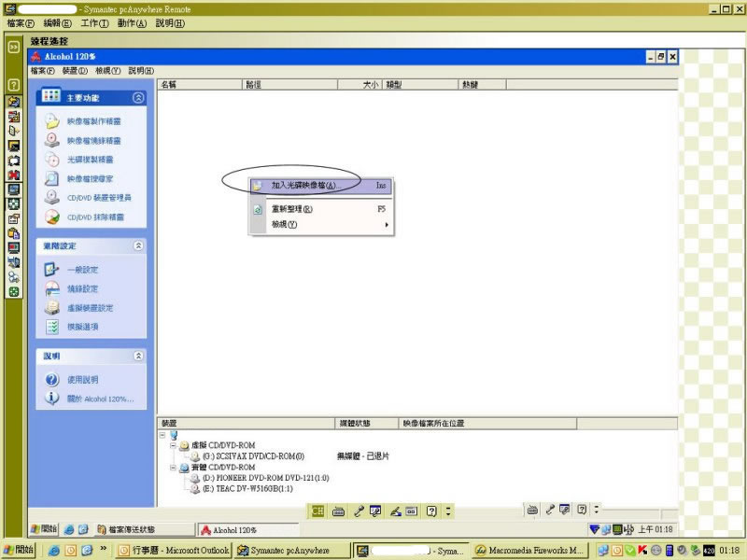Click the ? help icon on pcAnywhere side toolbar
Image resolution: width=747 pixels, height=560 pixels.
14,85
